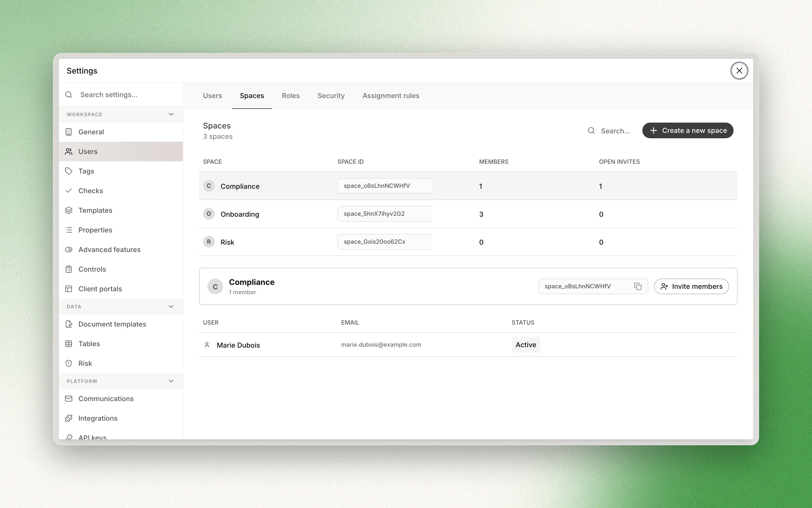812x508 pixels.
Task: Click the magnifier icon in Search settings
Action: click(x=69, y=95)
